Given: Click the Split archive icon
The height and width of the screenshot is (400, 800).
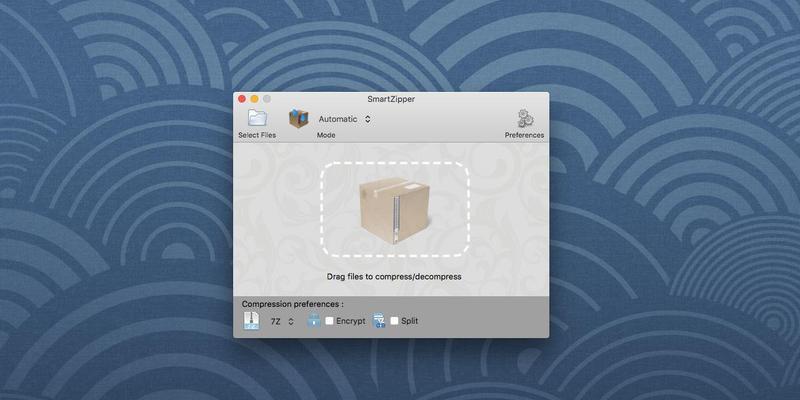Looking at the screenshot, I should click(x=379, y=320).
